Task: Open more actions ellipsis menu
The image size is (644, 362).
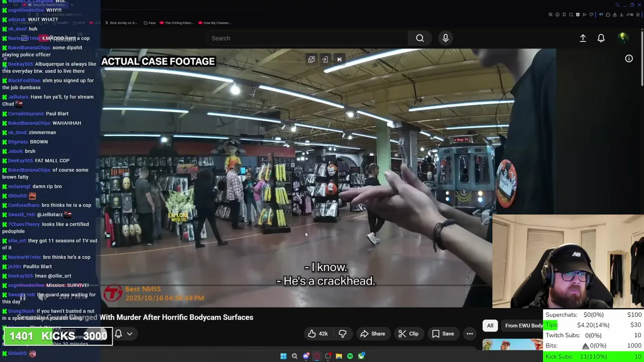Action: [469, 334]
